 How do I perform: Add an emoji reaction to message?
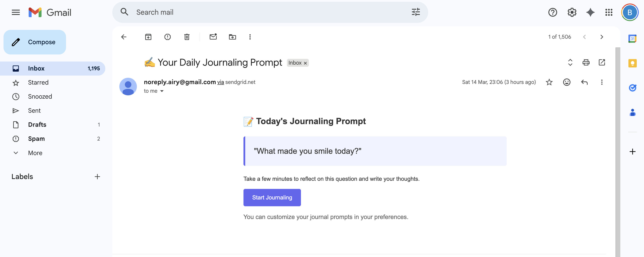pos(567,82)
